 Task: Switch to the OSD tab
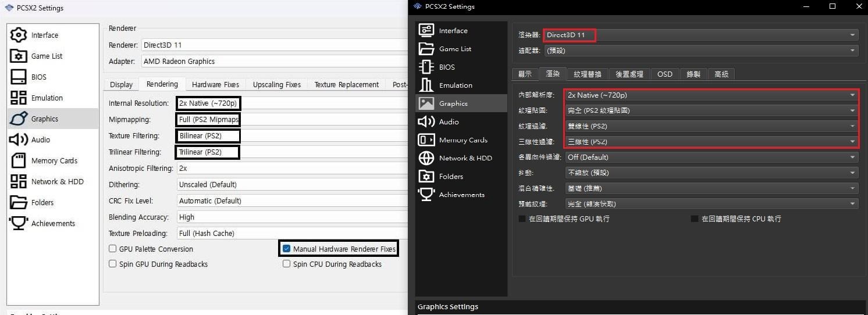(664, 74)
